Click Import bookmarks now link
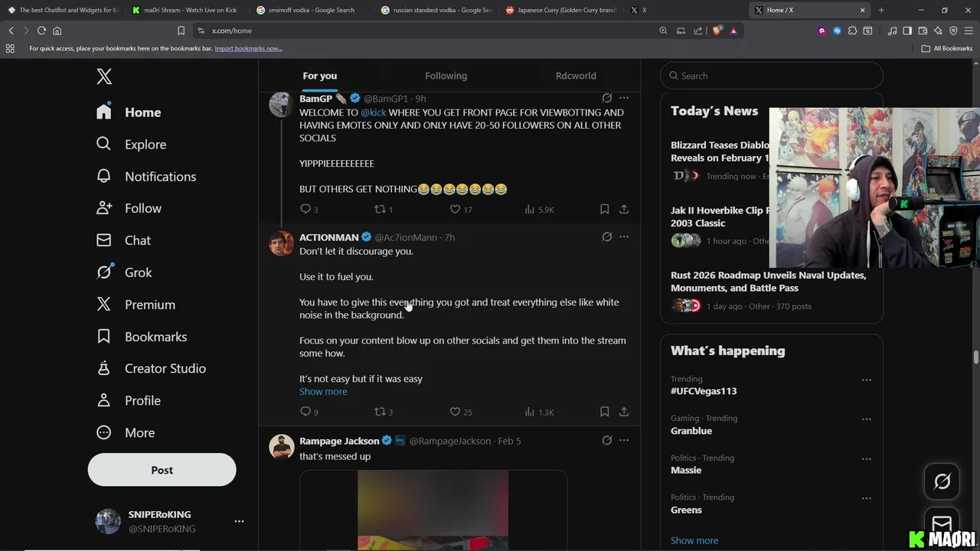This screenshot has width=980, height=551. (248, 48)
